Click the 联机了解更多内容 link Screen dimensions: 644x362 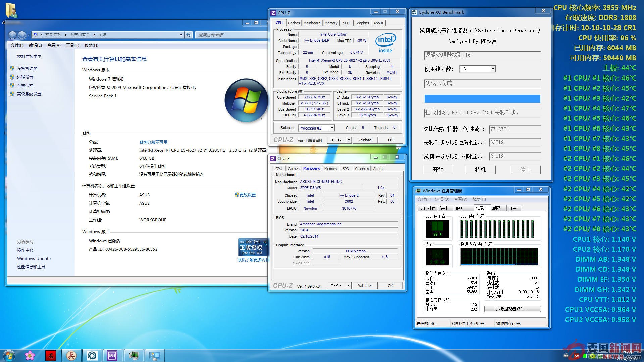click(253, 260)
